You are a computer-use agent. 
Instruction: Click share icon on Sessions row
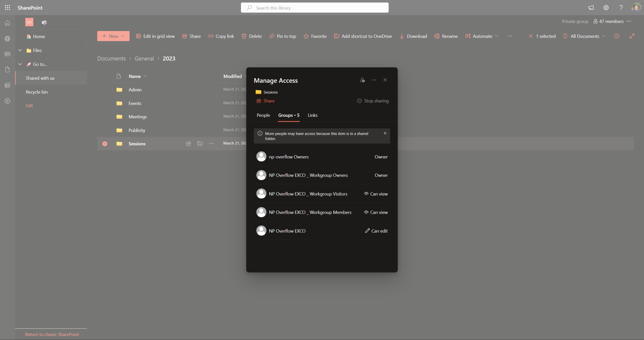pos(188,144)
